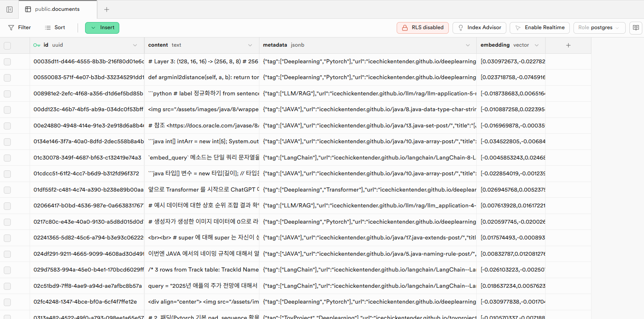Click the embedding cell in 0134e146 row
644x319 pixels.
point(512,142)
